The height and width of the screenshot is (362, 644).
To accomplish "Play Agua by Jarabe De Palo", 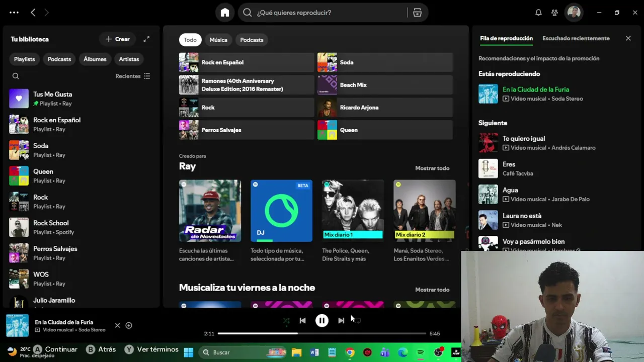I will coord(556,194).
